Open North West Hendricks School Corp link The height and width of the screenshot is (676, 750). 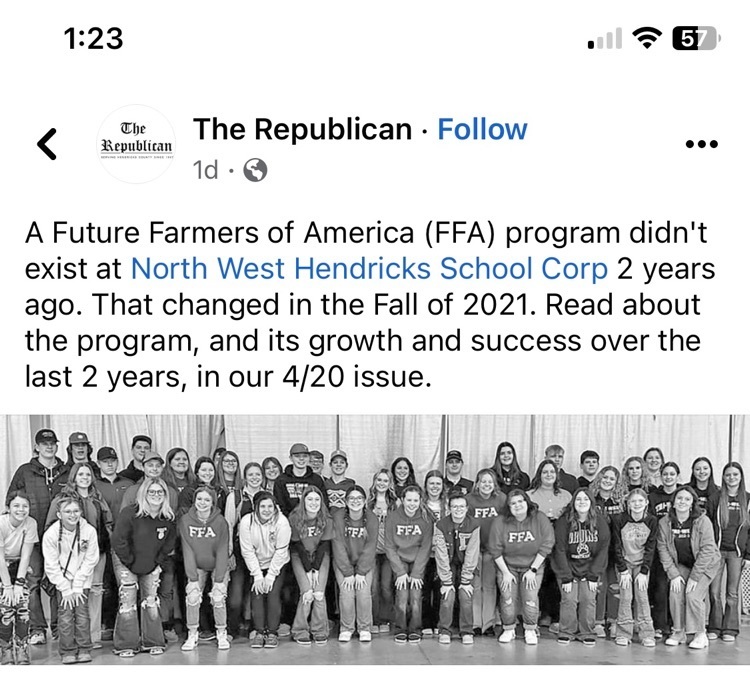(369, 269)
